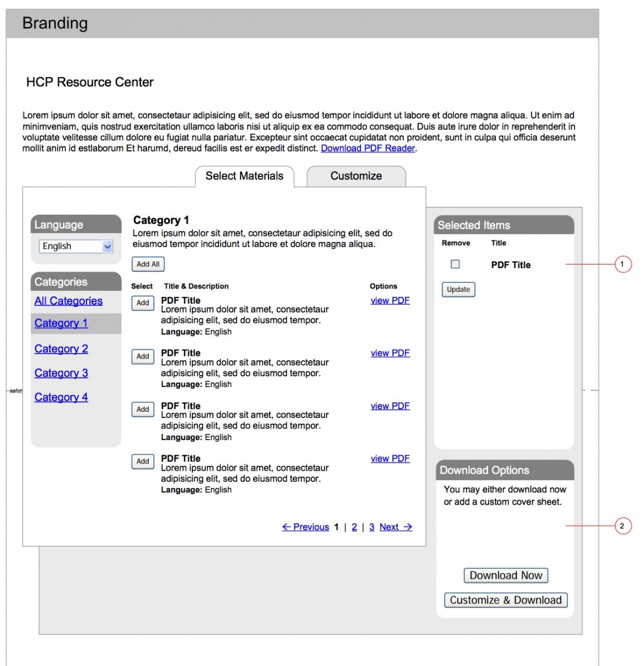644x666 pixels.
Task: Select the Category 1 sidebar link
Action: click(x=61, y=323)
